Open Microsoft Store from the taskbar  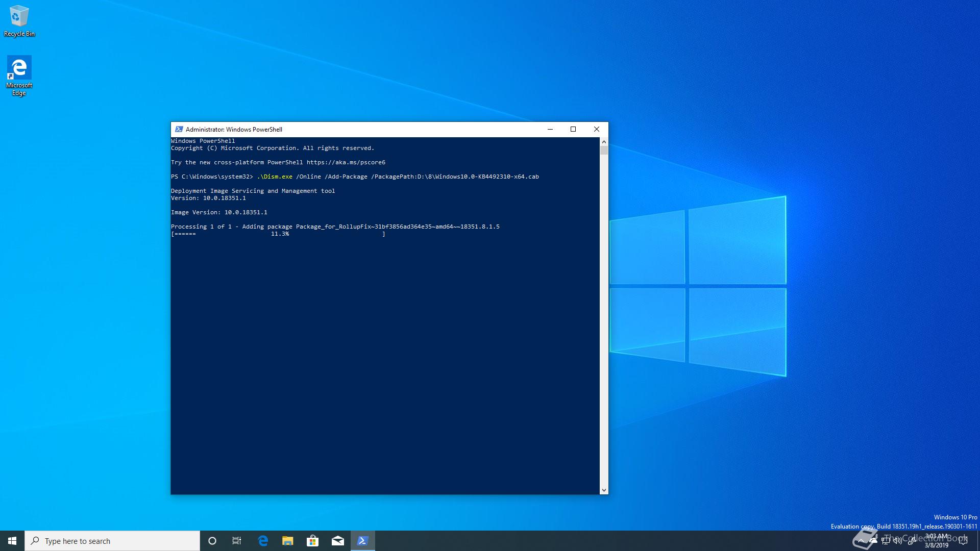312,541
